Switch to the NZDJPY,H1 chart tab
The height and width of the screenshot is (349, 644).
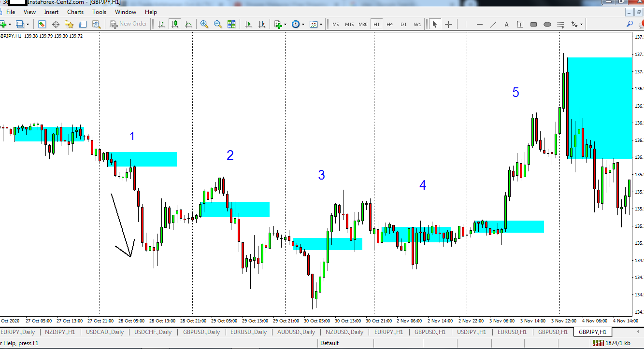[60, 332]
